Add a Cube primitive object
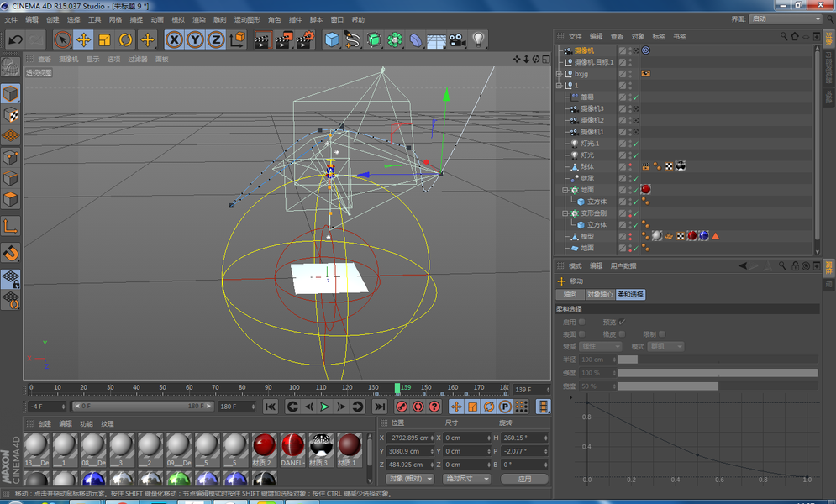Image resolution: width=836 pixels, height=504 pixels. tap(332, 39)
